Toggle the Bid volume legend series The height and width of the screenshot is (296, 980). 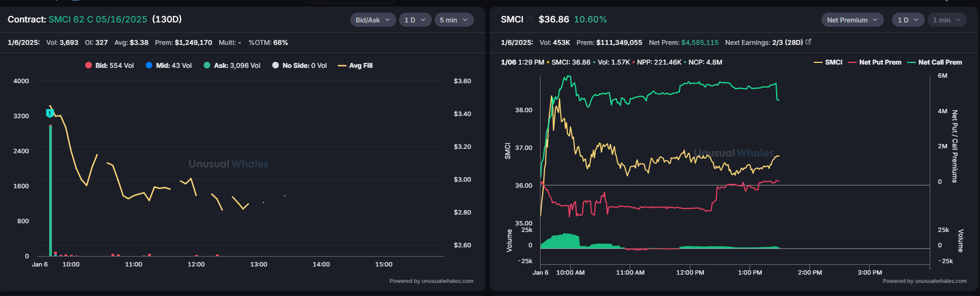pos(109,66)
